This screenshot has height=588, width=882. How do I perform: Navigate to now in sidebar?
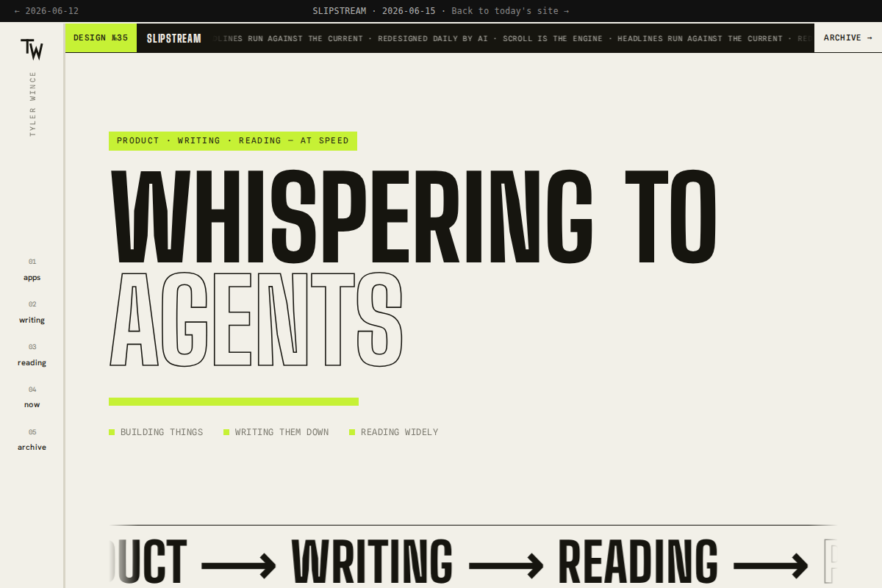32,398
